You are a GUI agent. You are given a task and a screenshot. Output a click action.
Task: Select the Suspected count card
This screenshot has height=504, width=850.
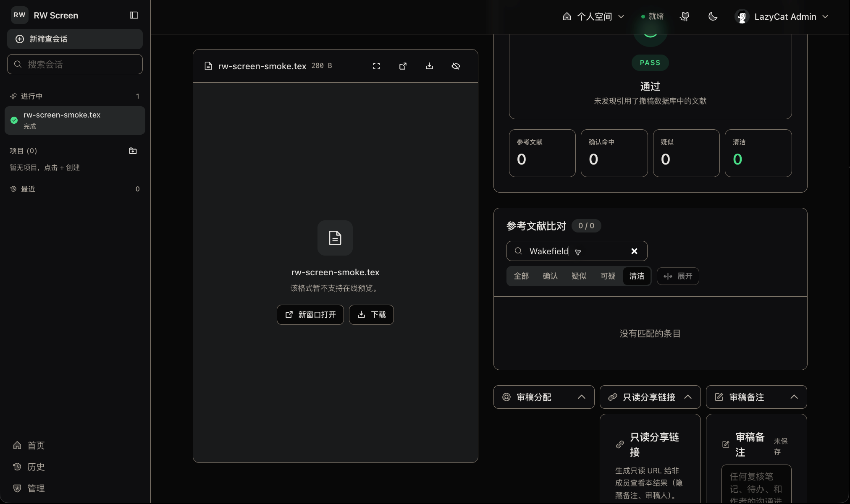click(686, 153)
